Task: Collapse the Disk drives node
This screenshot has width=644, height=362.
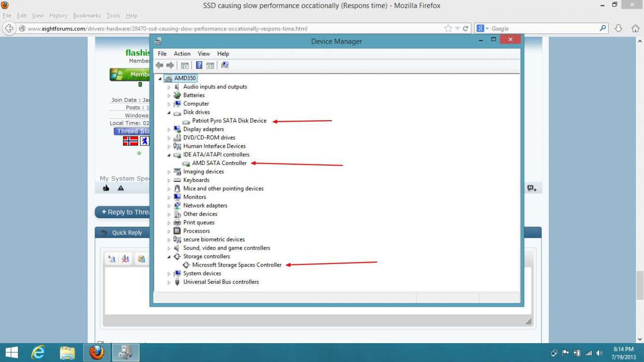Action: pos(169,112)
